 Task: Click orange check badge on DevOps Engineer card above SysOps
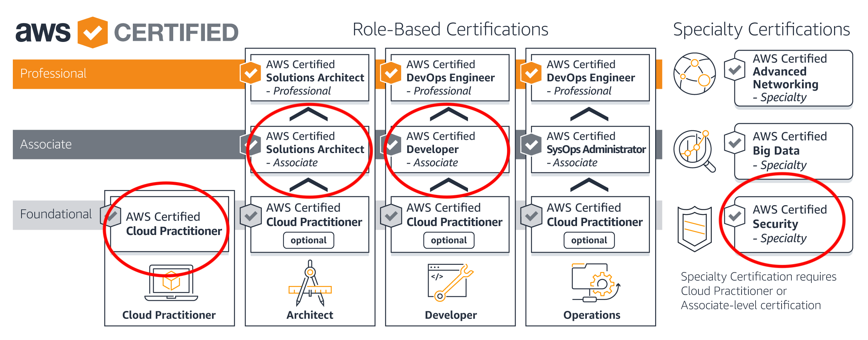point(531,73)
